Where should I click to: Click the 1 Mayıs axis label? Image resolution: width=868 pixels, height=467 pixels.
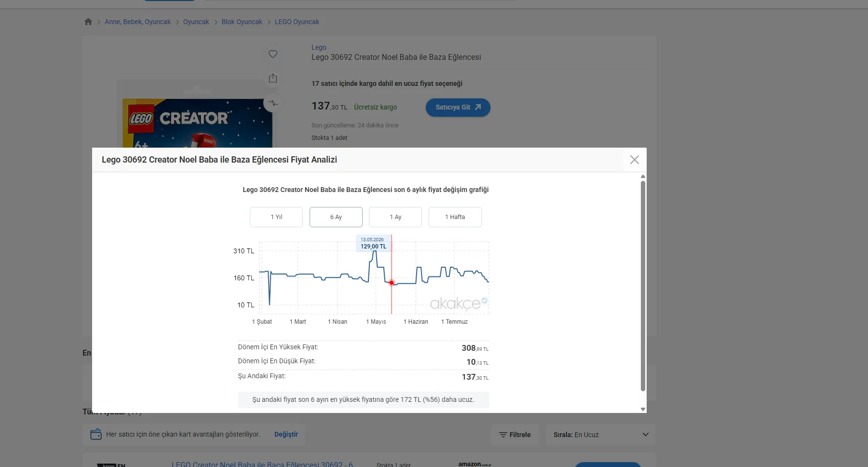[376, 322]
